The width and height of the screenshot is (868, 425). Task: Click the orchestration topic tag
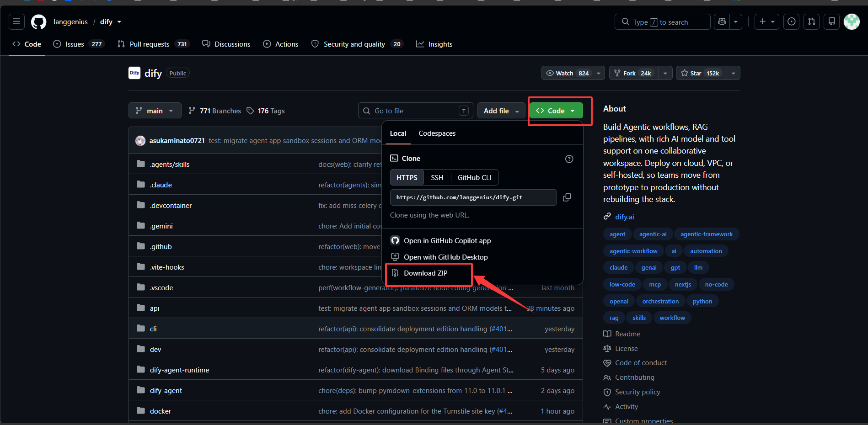point(660,301)
